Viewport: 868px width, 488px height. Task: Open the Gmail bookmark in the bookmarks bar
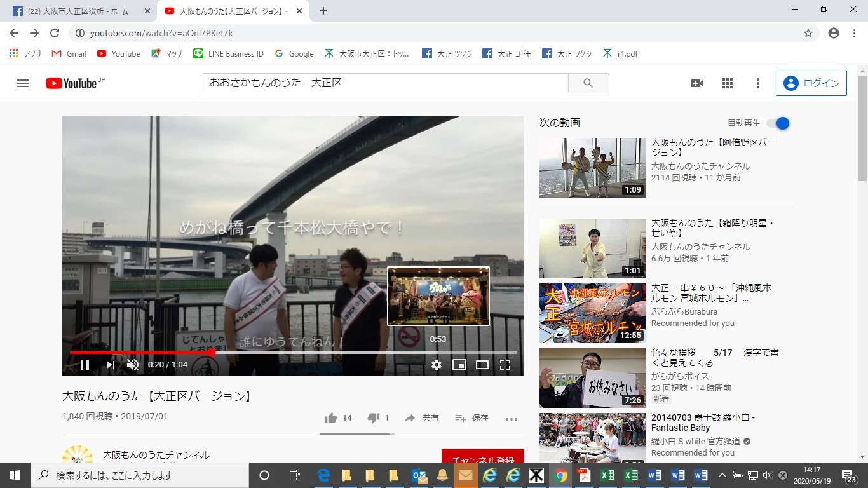(x=68, y=53)
